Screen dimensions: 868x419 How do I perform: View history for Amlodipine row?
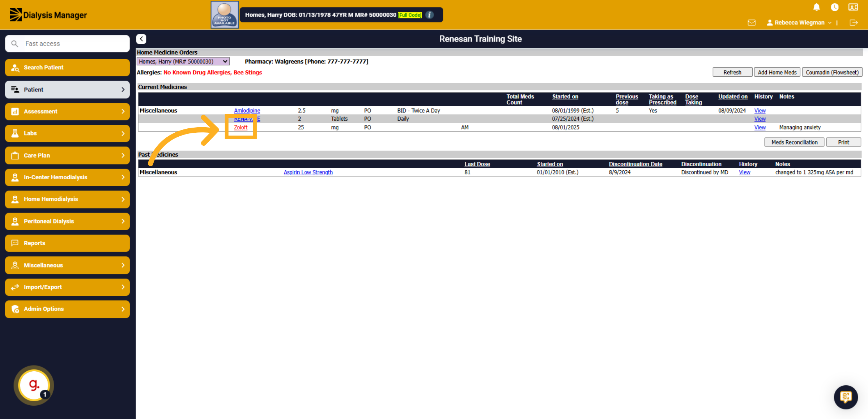[x=760, y=111]
